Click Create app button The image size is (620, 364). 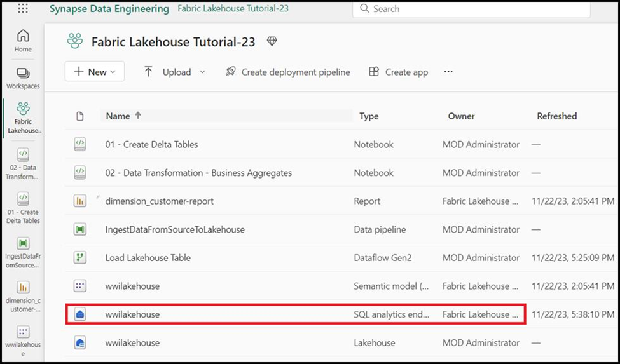tap(398, 72)
